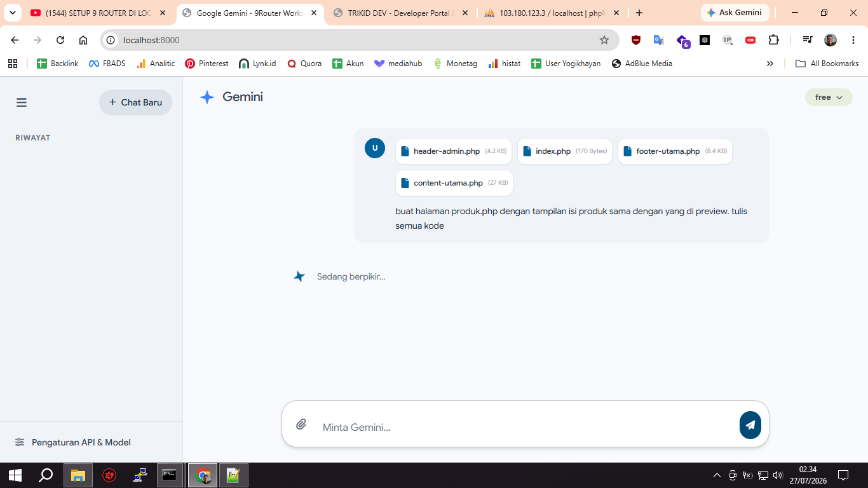Open the Quora bookmark
Viewport: 868px width, 488px height.
click(x=304, y=64)
